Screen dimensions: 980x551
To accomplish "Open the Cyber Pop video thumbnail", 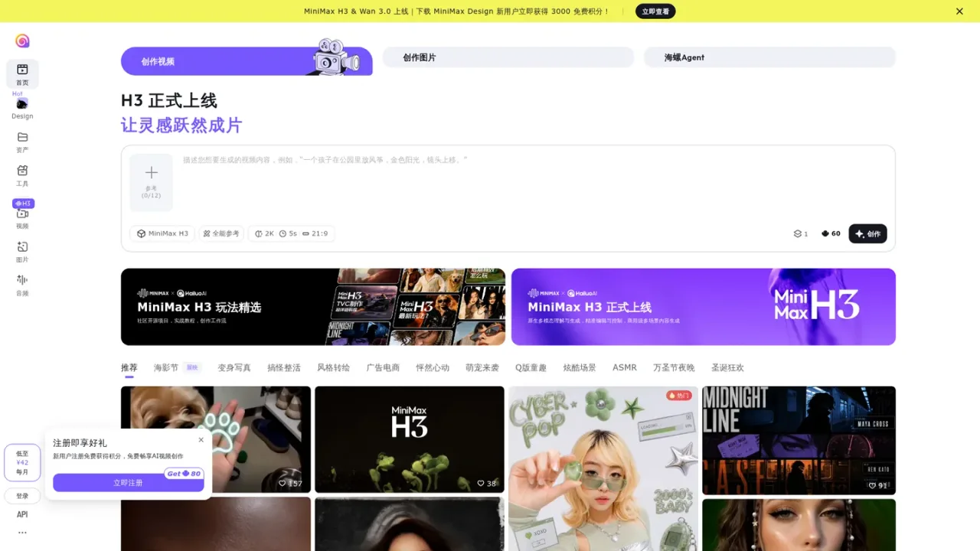I will point(603,468).
